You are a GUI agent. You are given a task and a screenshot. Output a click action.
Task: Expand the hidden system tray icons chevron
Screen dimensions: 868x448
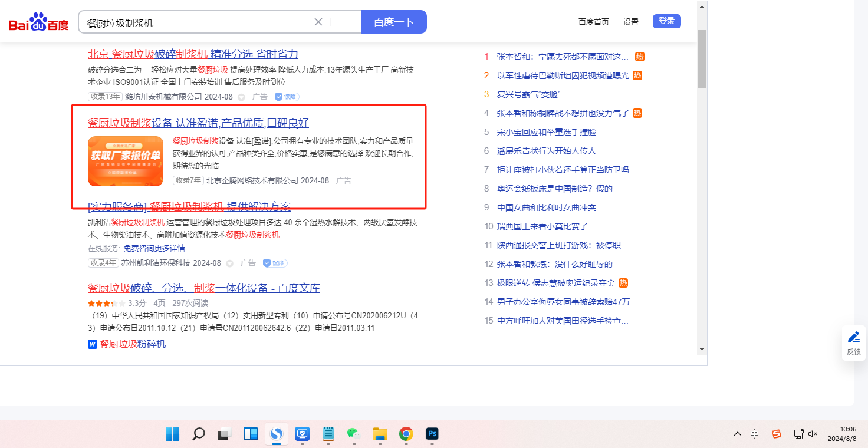pyautogui.click(x=738, y=434)
